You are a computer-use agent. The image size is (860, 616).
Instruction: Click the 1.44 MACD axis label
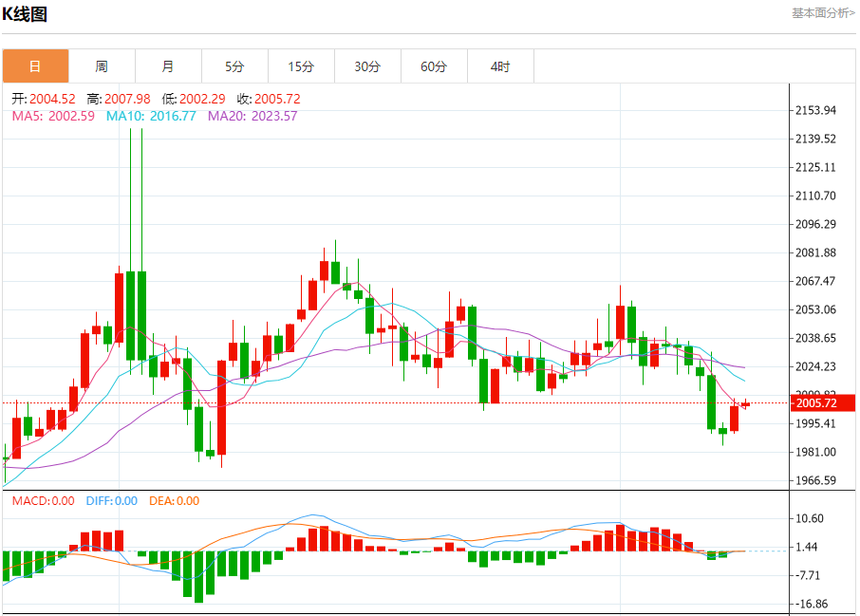point(807,547)
